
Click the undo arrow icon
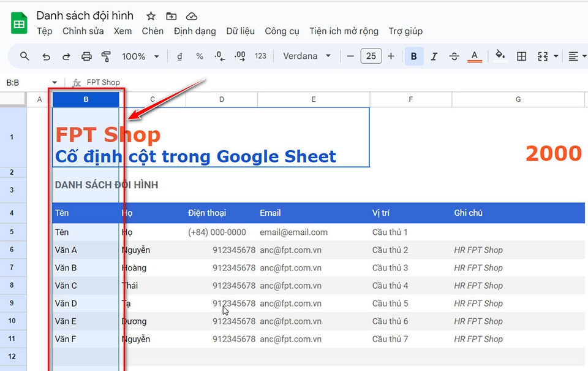coord(46,56)
